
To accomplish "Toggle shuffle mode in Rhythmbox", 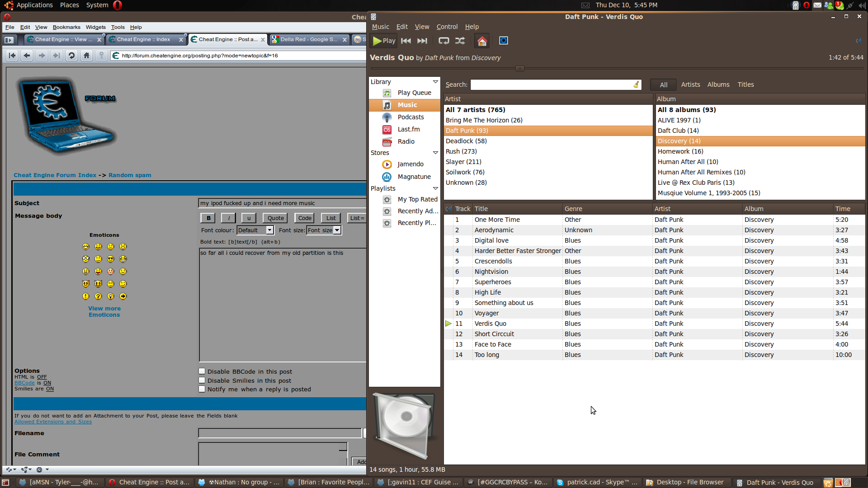I will 460,41.
